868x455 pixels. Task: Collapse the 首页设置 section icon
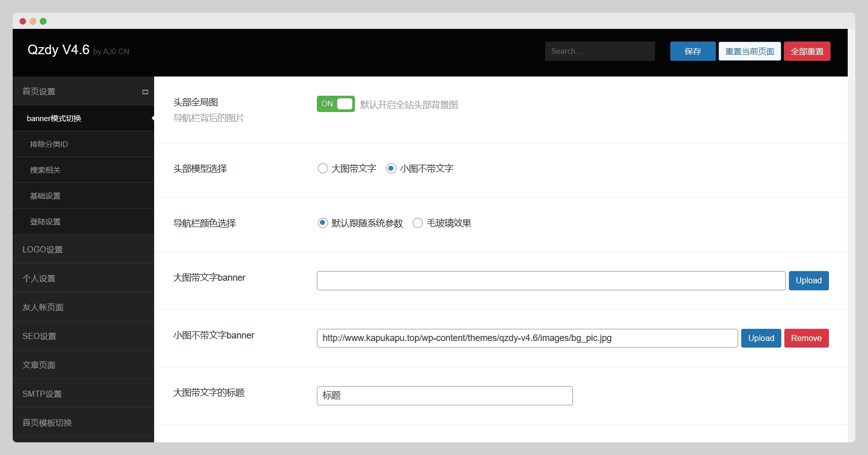pyautogui.click(x=145, y=92)
